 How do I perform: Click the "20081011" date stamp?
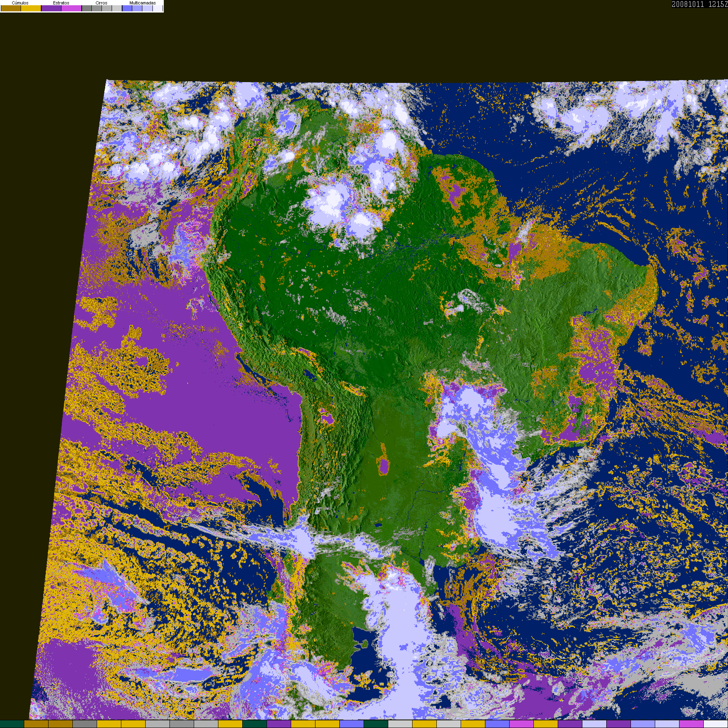pos(688,4)
